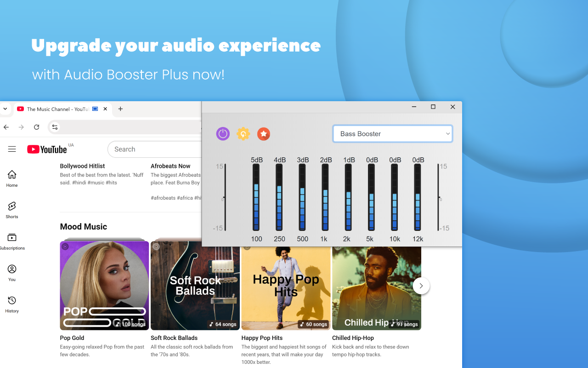Open the Happy Pop Hits thumbnail
588x368 pixels.
pos(286,288)
